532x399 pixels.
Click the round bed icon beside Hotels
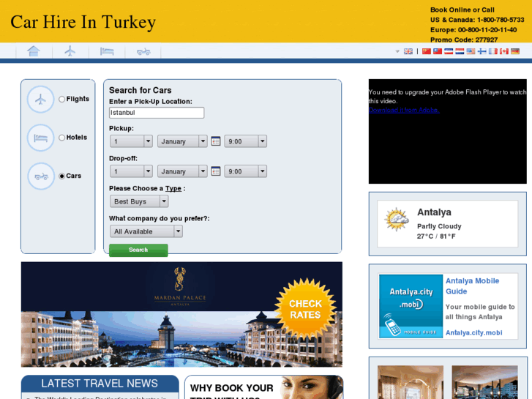coord(41,138)
